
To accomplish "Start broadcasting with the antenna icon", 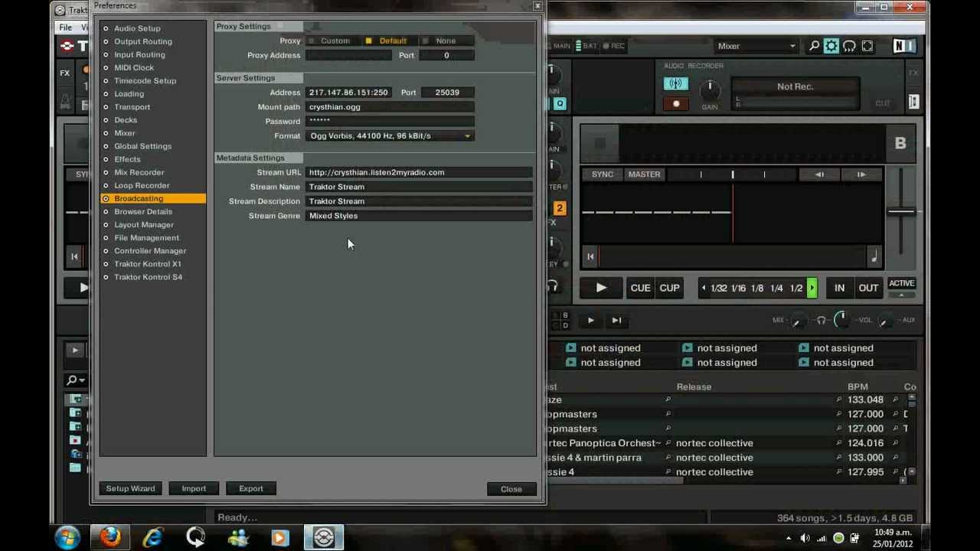I will pos(675,84).
